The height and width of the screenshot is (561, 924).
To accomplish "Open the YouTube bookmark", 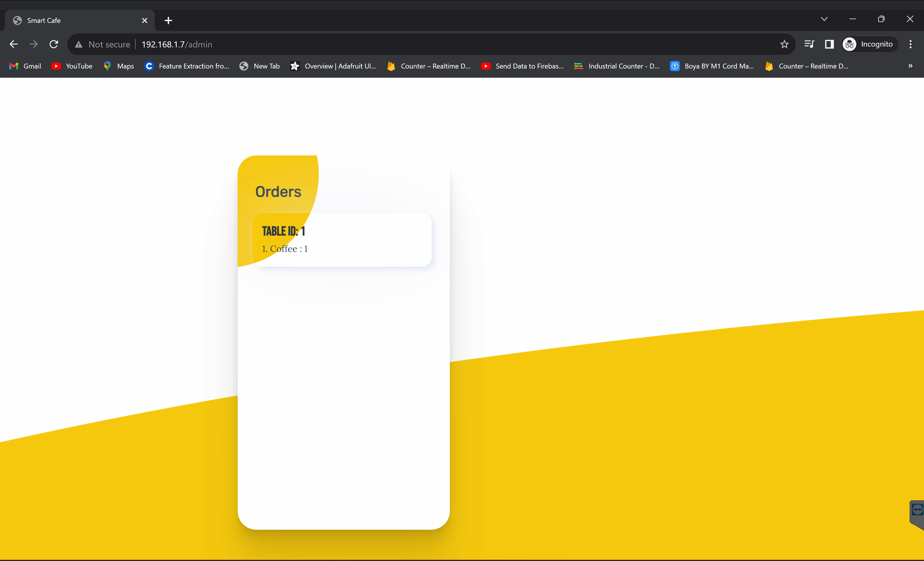I will pyautogui.click(x=72, y=66).
